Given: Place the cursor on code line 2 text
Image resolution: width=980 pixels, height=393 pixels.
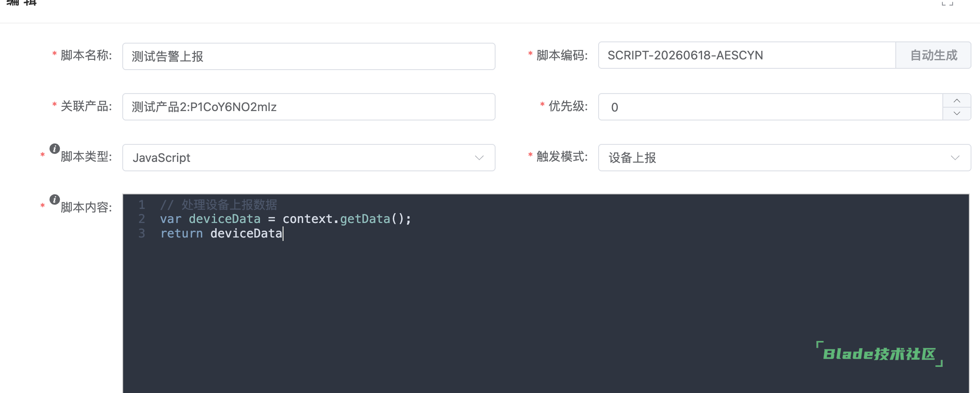Looking at the screenshot, I should [x=285, y=219].
